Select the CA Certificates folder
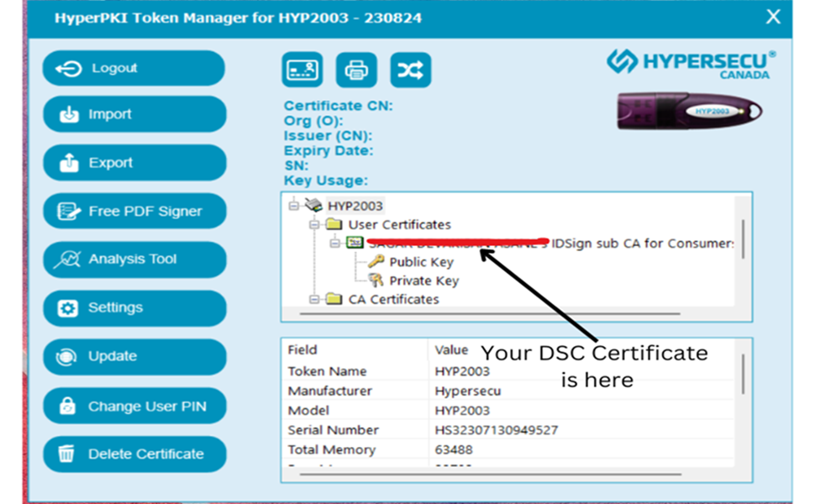This screenshot has height=504, width=815. 393,299
